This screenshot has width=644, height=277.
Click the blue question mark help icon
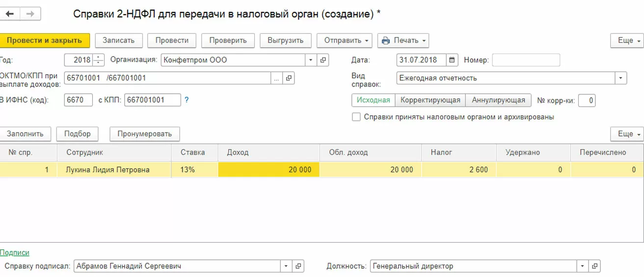pos(187,100)
